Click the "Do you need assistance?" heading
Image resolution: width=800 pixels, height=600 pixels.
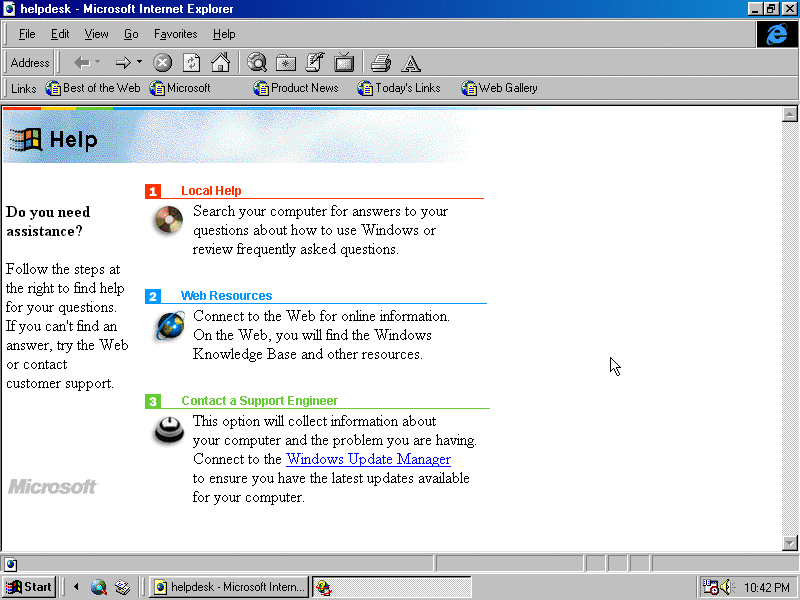(x=48, y=221)
